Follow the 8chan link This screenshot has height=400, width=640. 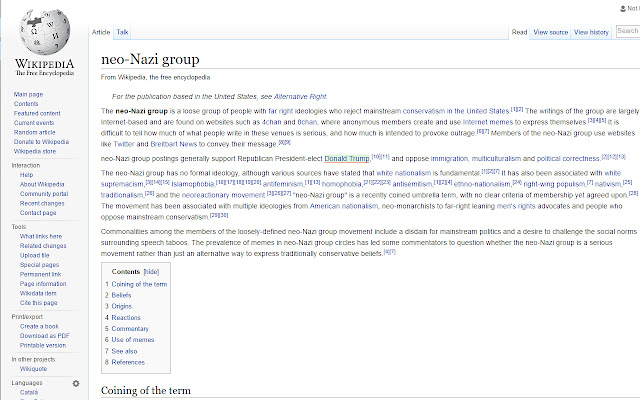[307, 122]
